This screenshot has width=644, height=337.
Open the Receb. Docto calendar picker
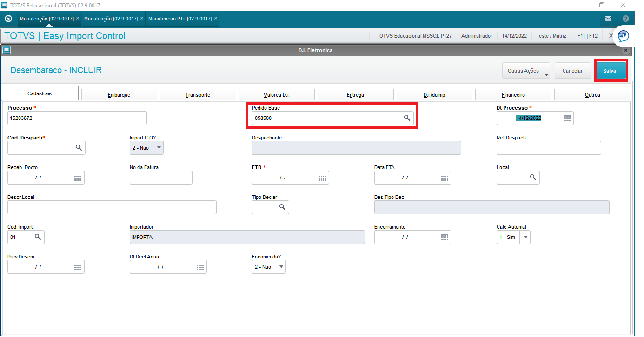[x=78, y=178]
